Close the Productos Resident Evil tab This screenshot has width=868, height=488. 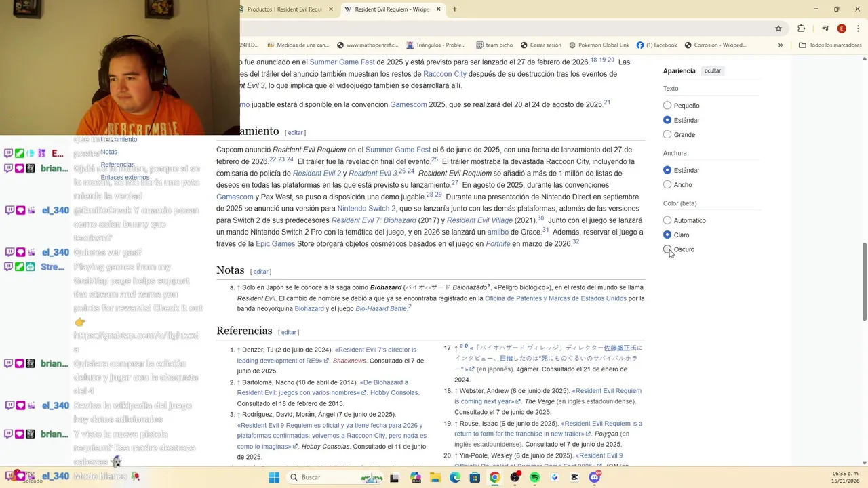tap(331, 9)
